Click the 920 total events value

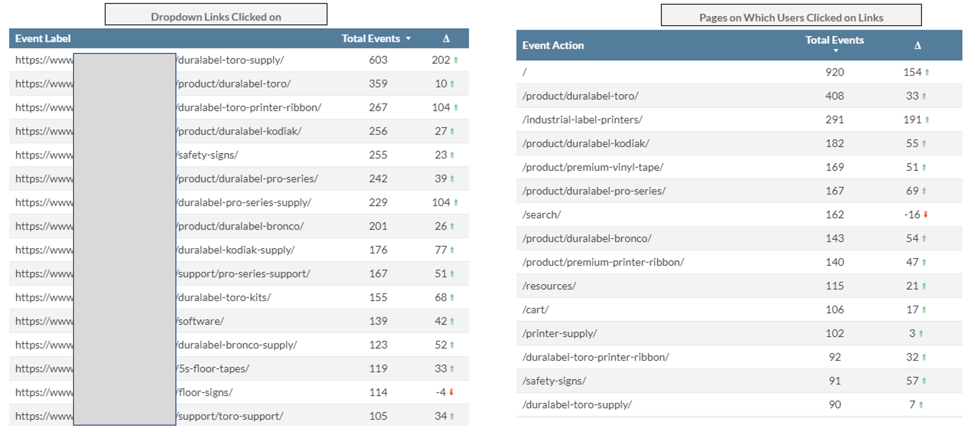[x=834, y=73]
